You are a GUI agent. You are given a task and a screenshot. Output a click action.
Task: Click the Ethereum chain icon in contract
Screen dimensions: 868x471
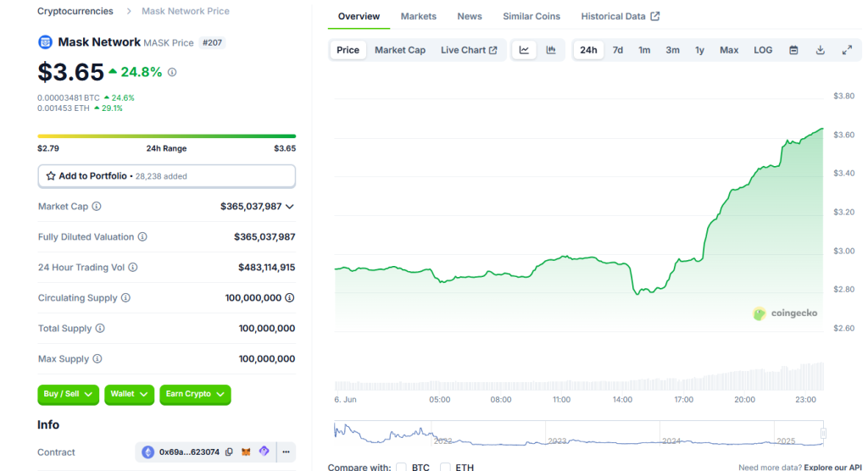(147, 452)
